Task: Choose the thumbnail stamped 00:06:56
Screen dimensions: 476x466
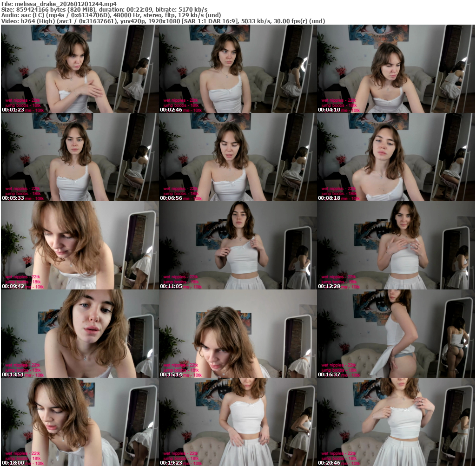Action: (238, 157)
